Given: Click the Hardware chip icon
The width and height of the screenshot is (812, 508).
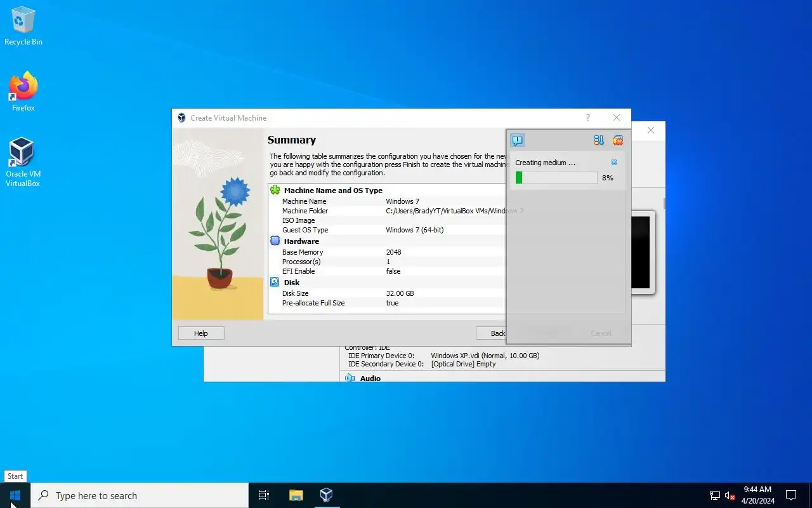Looking at the screenshot, I should click(275, 241).
